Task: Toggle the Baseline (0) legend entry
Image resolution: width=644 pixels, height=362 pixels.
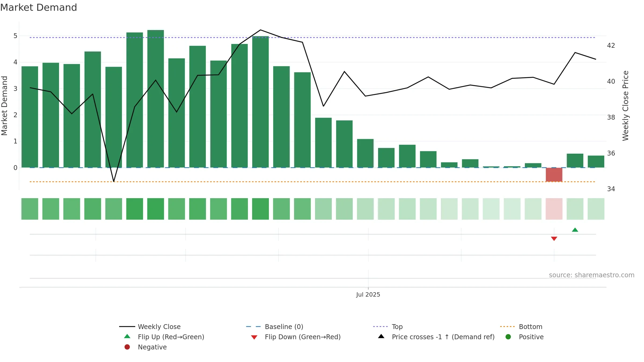Action: 275,327
